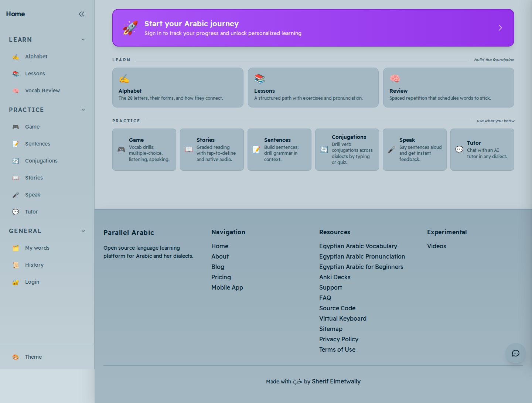The width and height of the screenshot is (532, 403).
Task: Open the Tutor practice card
Action: click(482, 150)
